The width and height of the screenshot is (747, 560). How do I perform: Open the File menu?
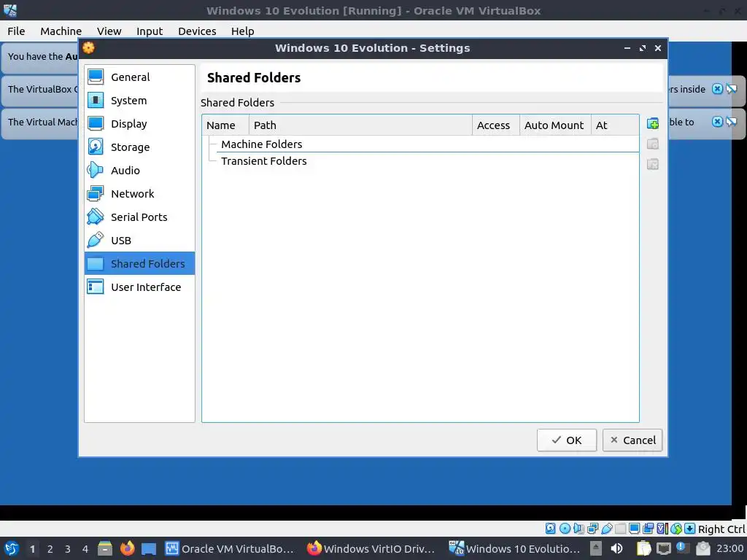[16, 31]
